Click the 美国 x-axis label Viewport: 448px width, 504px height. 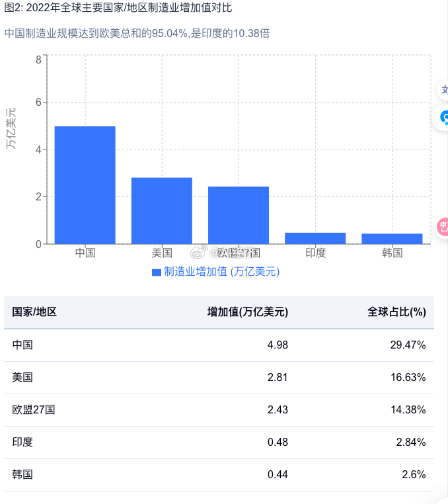[162, 253]
